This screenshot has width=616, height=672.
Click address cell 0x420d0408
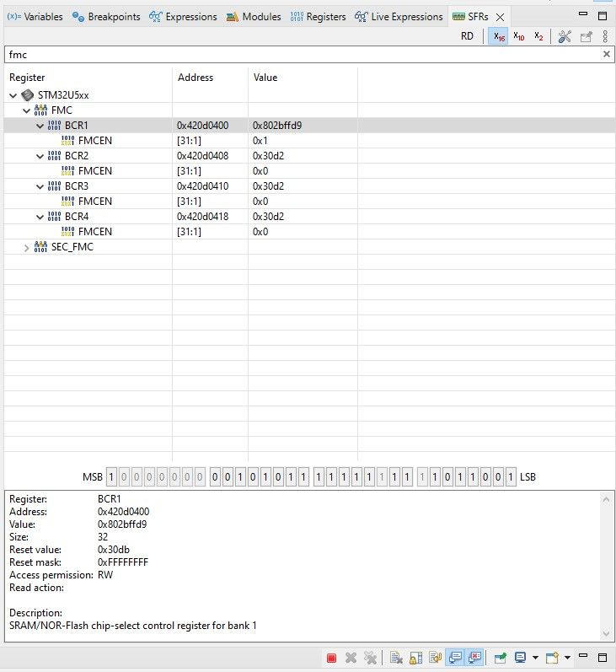tap(202, 156)
